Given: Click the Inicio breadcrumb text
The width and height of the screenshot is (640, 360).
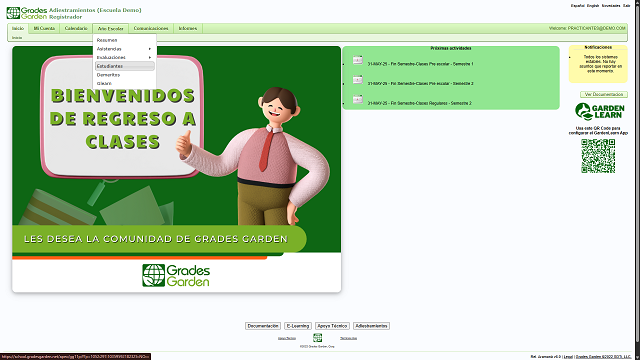Looking at the screenshot, I should click(17, 38).
